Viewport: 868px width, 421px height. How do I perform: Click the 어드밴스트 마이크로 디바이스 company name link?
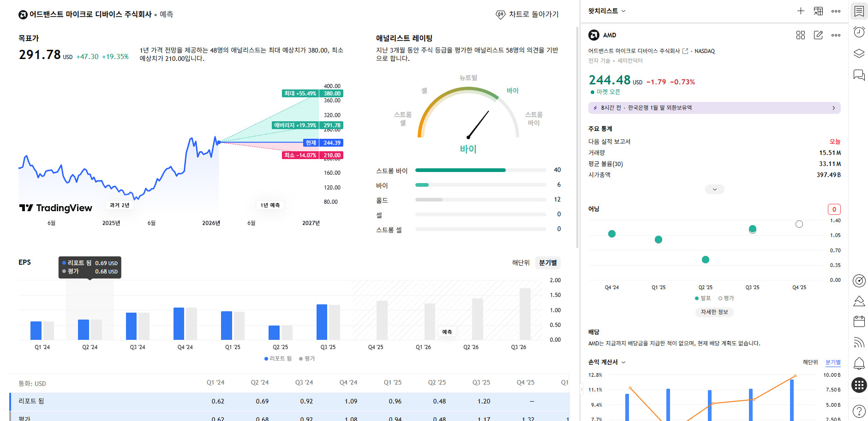634,51
